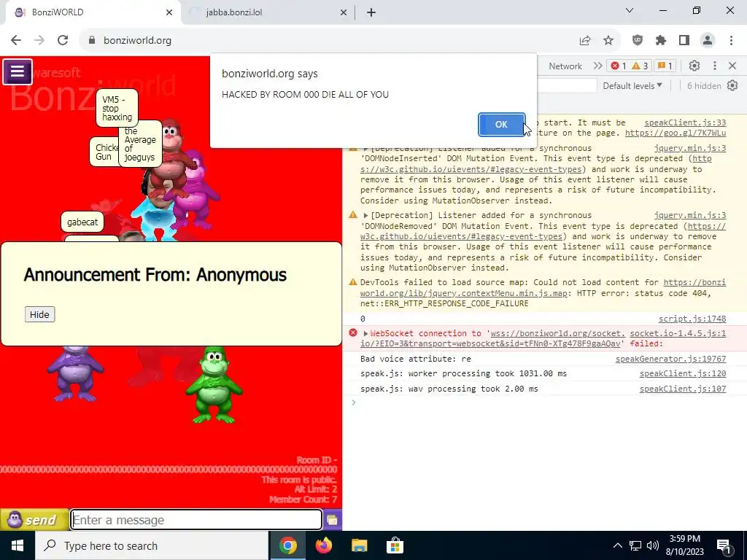View site info lock icon

pyautogui.click(x=92, y=41)
